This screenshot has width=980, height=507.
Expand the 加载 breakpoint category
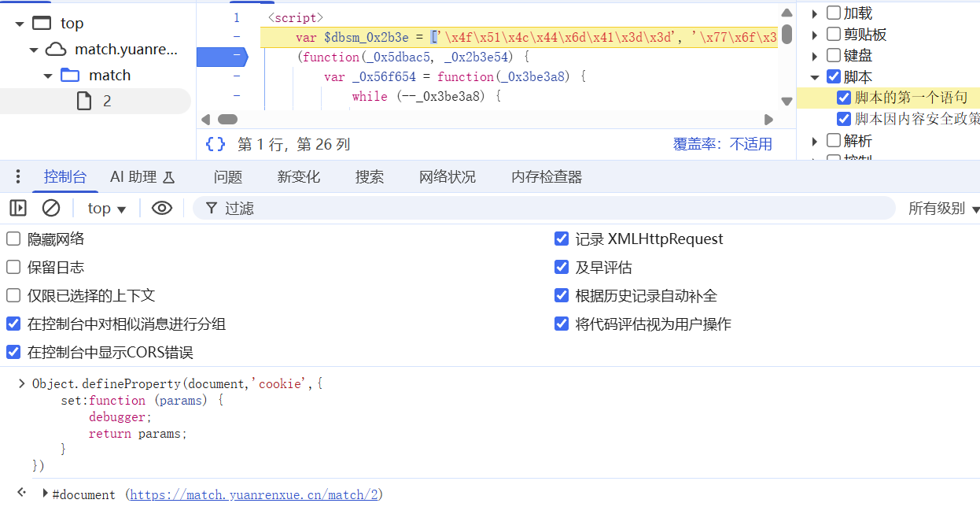click(x=815, y=13)
